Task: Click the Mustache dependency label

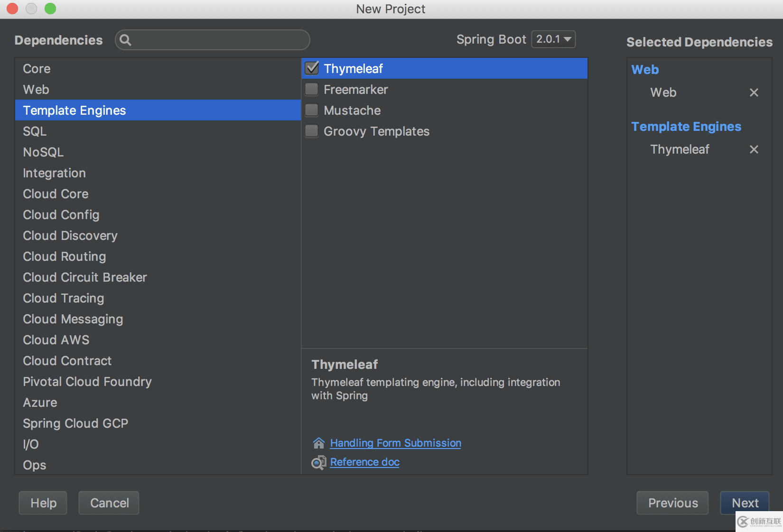Action: click(x=352, y=110)
